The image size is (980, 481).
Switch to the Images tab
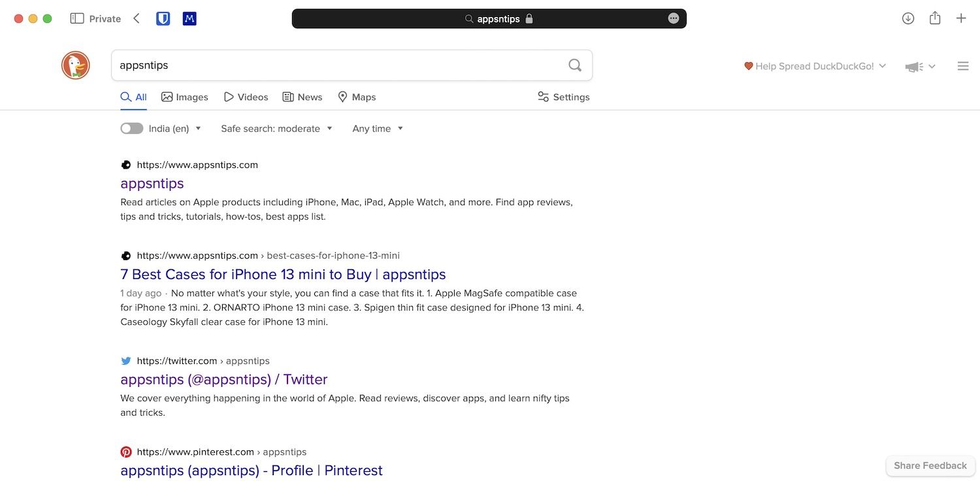[185, 97]
